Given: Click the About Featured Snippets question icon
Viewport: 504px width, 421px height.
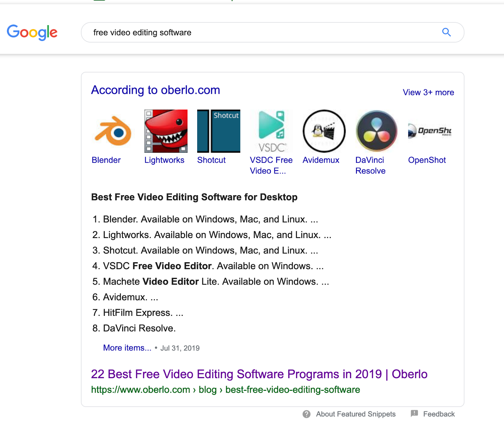Looking at the screenshot, I should 306,414.
